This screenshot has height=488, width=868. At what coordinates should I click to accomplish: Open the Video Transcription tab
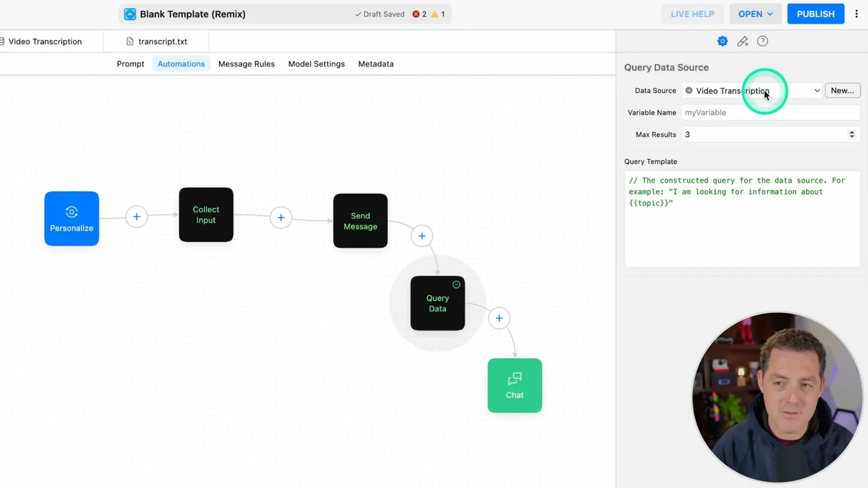pyautogui.click(x=45, y=42)
